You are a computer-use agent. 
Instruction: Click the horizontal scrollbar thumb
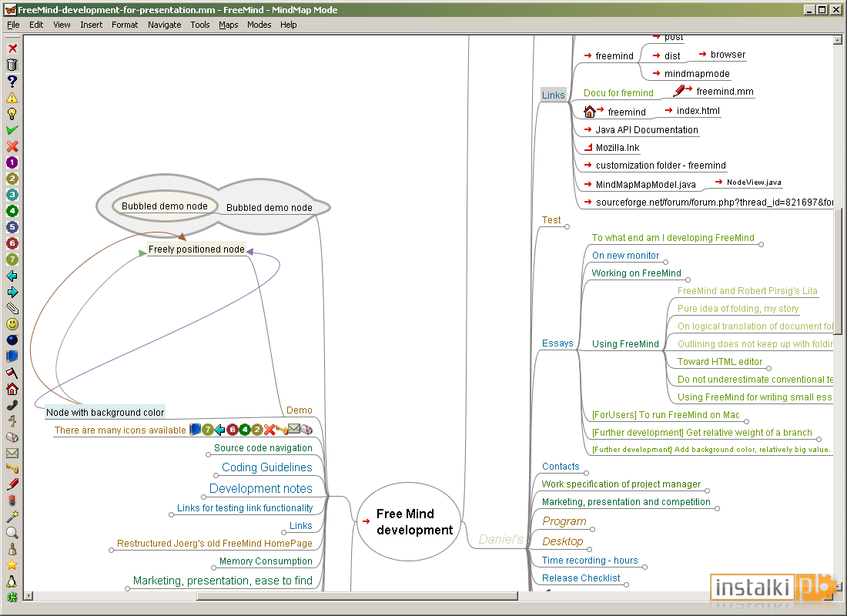point(357,596)
